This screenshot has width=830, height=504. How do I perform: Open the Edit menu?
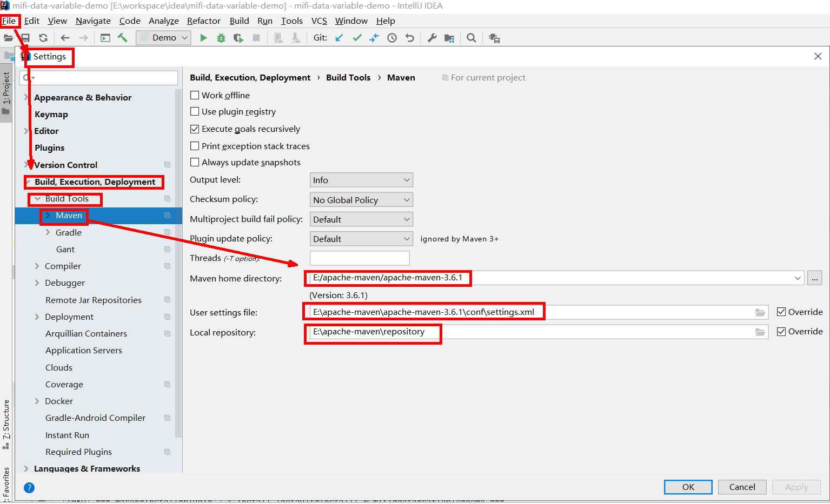coord(32,21)
